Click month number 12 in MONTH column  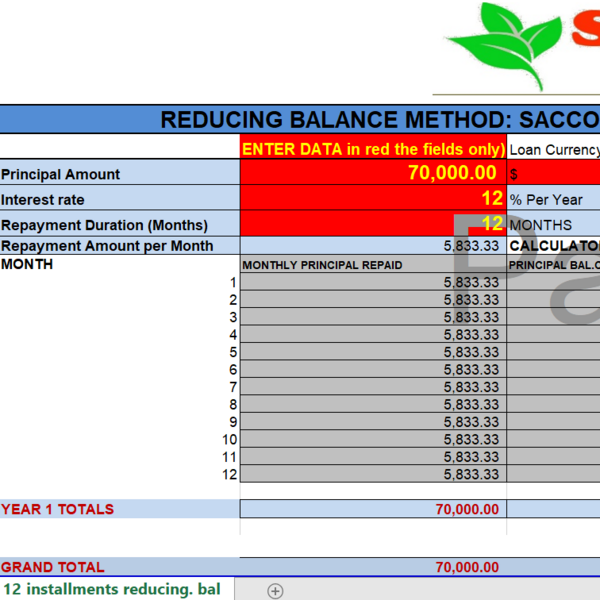tap(230, 474)
